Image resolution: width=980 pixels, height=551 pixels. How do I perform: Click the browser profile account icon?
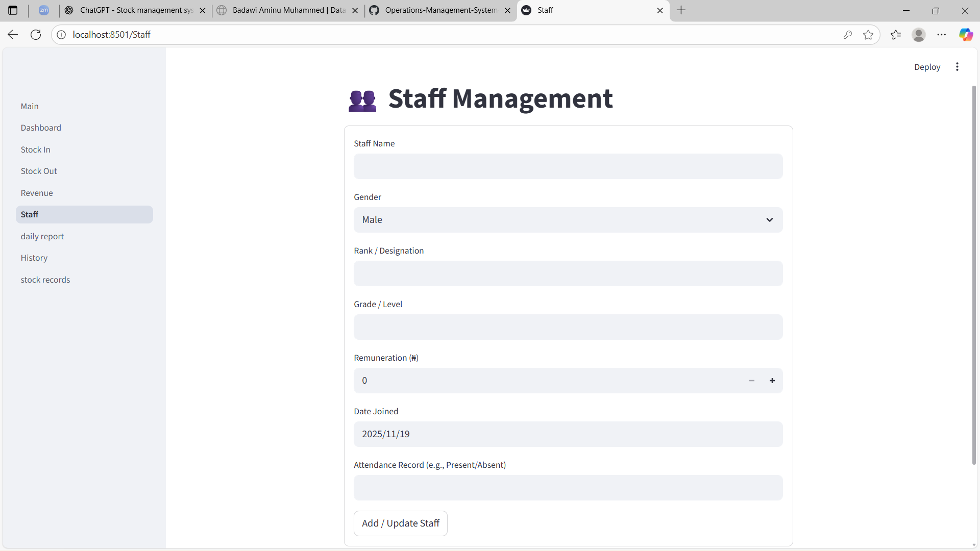919,34
